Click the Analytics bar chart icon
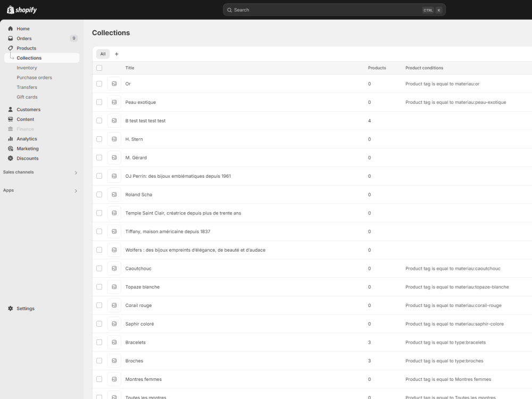532x399 pixels. click(11, 139)
